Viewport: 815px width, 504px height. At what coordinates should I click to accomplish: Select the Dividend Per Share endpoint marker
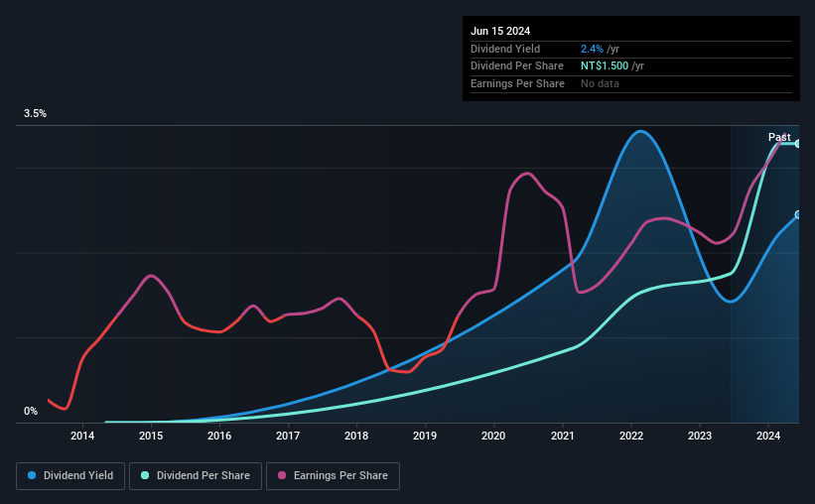[x=798, y=144]
